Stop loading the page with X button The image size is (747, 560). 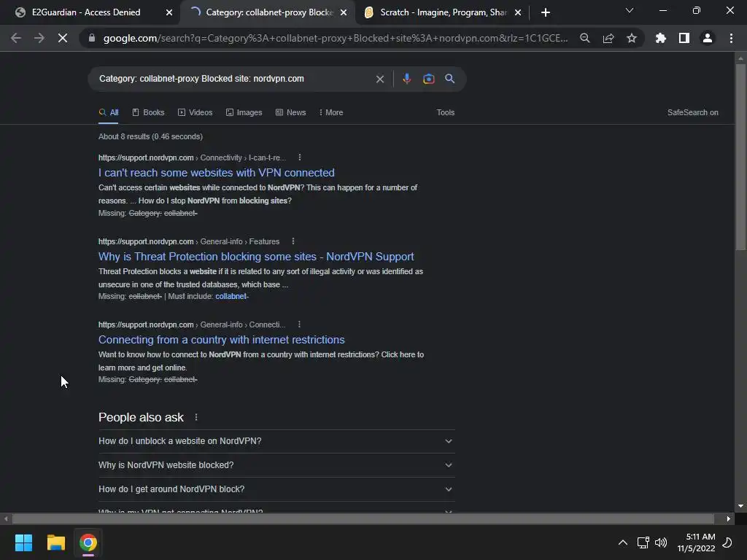coord(63,38)
